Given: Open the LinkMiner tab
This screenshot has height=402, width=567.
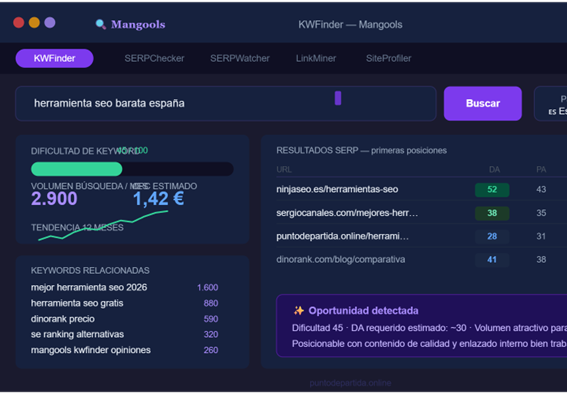Looking at the screenshot, I should (x=316, y=58).
